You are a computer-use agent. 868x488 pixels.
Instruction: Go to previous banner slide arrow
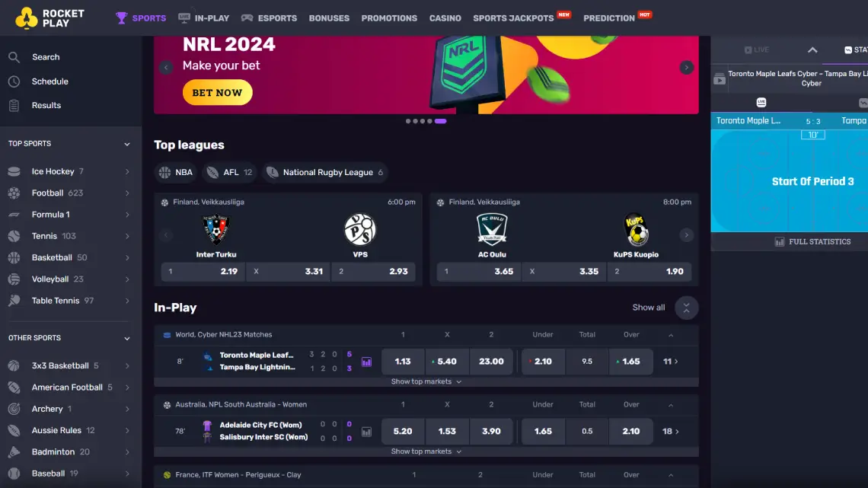(166, 68)
